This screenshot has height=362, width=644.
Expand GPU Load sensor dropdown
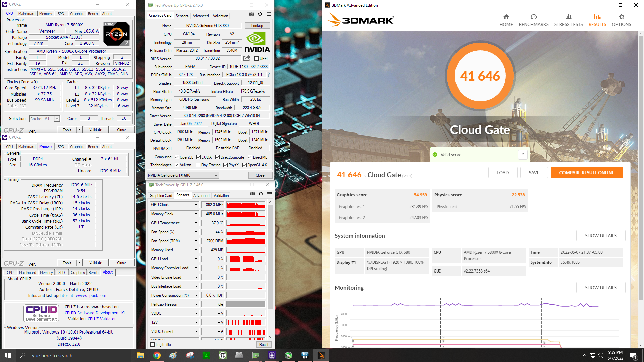(196, 259)
